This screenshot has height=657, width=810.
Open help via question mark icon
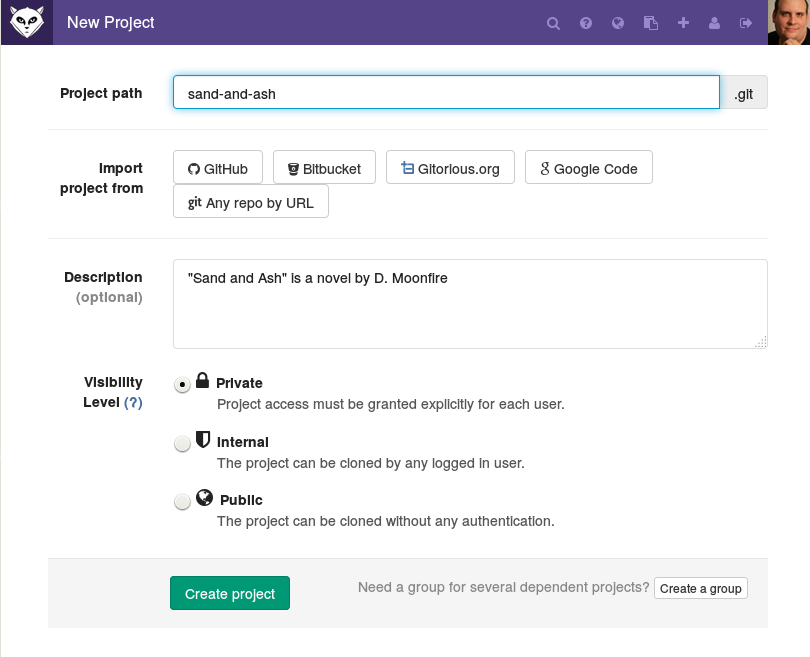tap(585, 23)
